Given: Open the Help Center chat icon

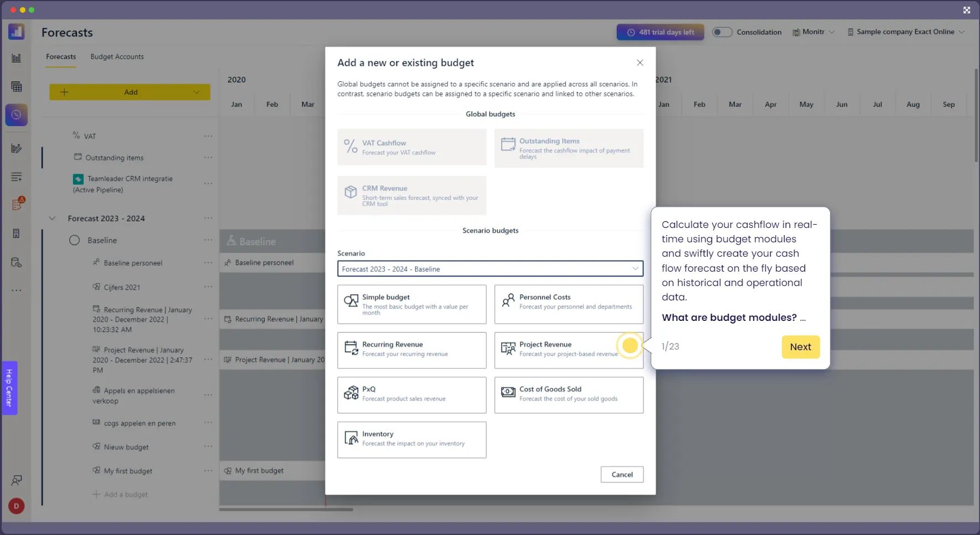Looking at the screenshot, I should click(16, 480).
